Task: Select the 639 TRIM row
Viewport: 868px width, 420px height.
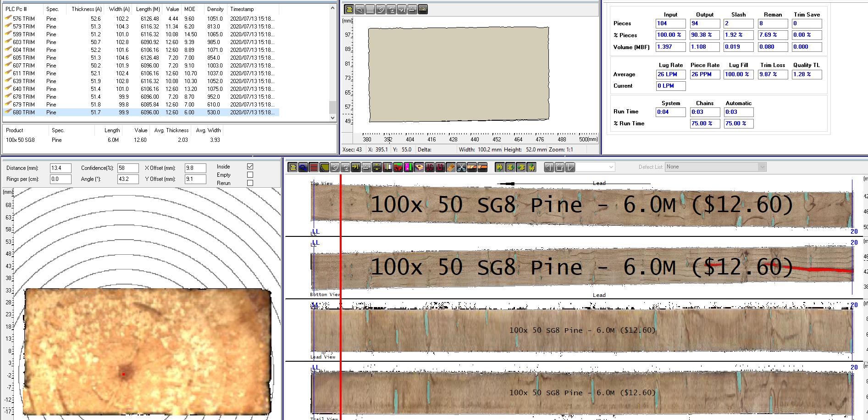Action: coord(140,81)
